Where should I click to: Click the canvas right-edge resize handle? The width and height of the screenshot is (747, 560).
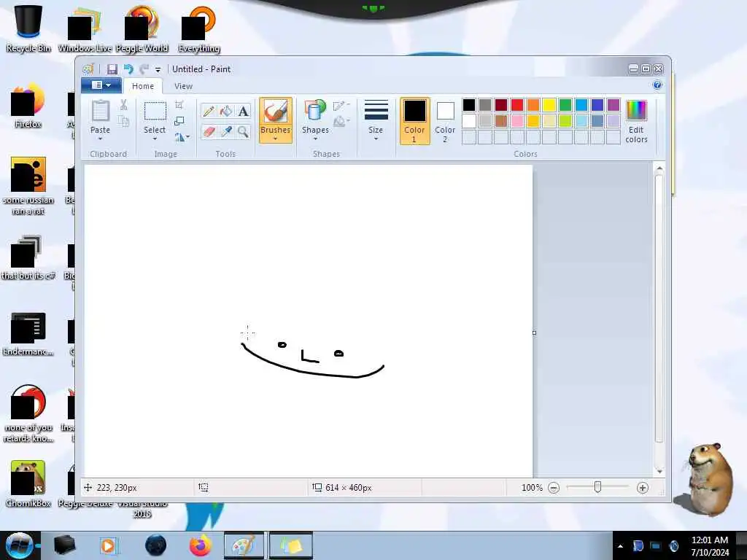[534, 332]
